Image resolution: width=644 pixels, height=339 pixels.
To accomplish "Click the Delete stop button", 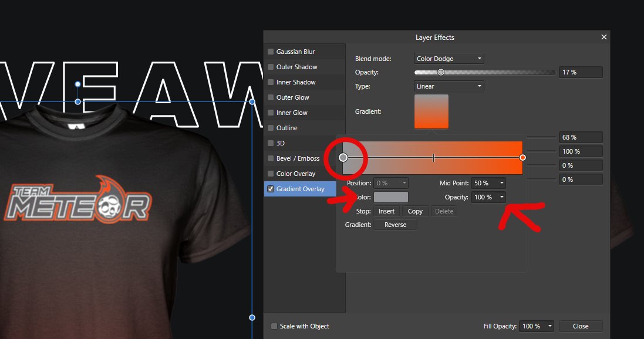I will [444, 211].
